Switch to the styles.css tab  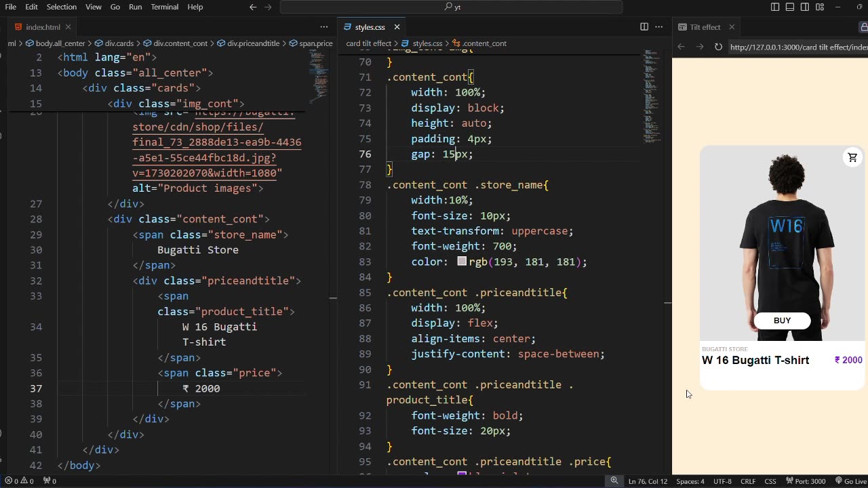(370, 27)
